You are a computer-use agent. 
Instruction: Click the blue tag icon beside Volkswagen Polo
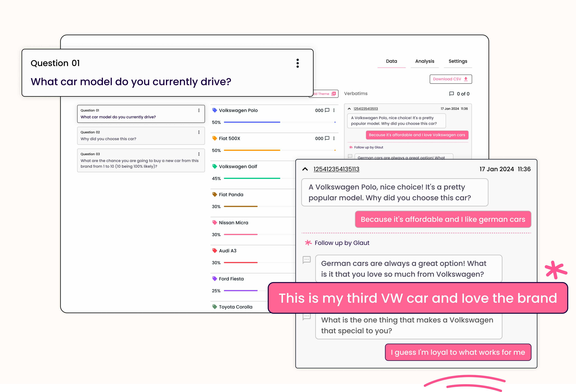coord(215,110)
